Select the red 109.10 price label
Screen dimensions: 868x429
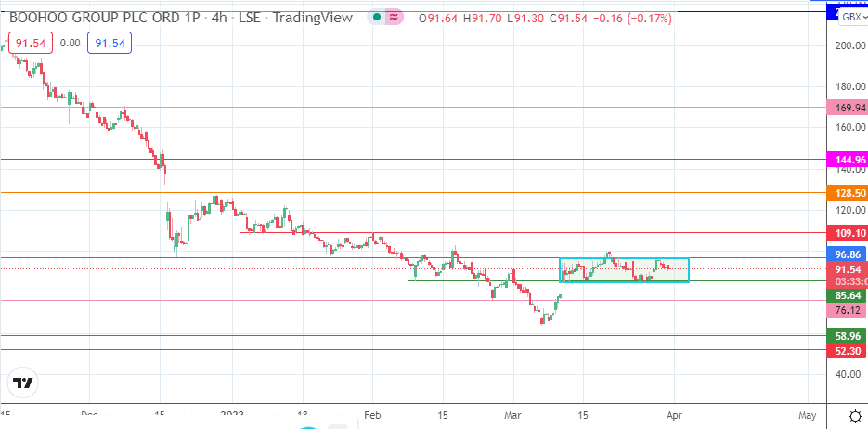847,232
